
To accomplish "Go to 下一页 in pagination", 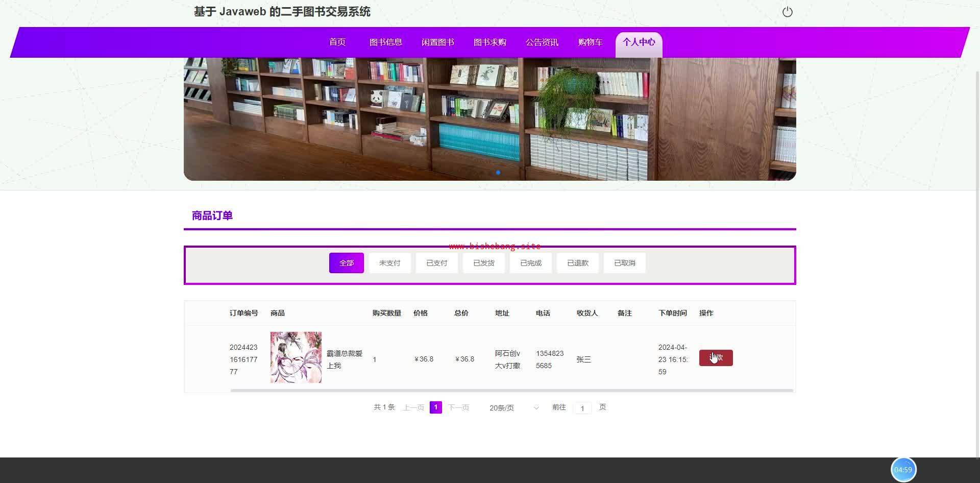I will click(x=459, y=407).
